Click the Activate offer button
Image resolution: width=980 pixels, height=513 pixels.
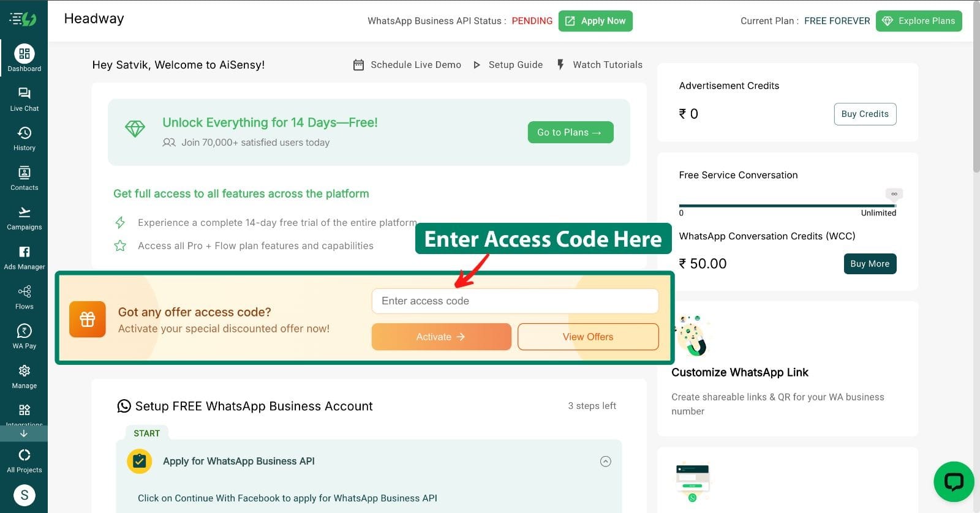click(x=442, y=337)
